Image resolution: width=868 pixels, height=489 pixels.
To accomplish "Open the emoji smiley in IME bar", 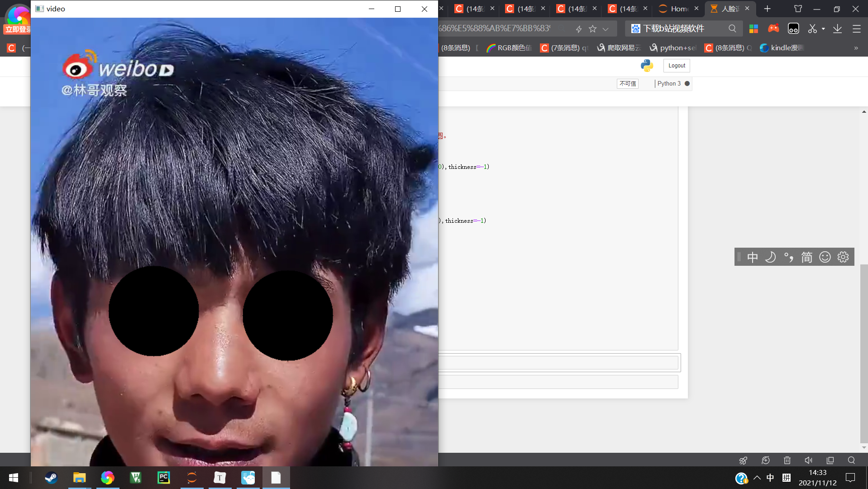I will (x=825, y=257).
